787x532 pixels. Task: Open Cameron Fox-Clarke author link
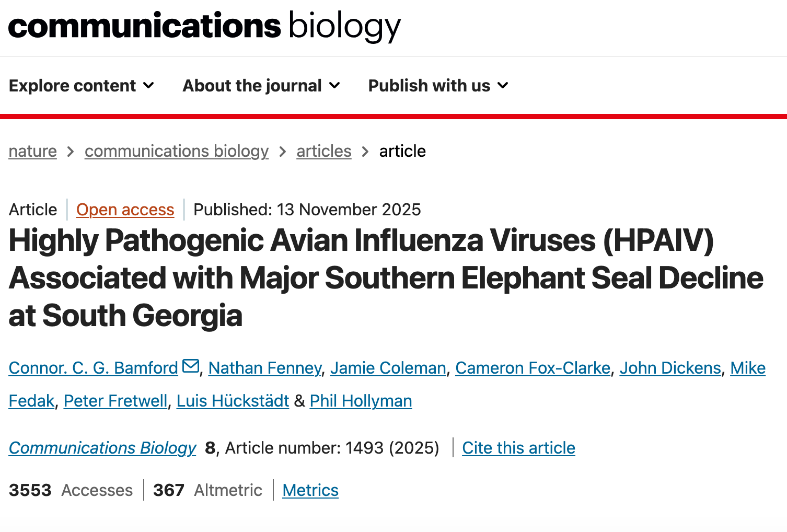click(533, 368)
